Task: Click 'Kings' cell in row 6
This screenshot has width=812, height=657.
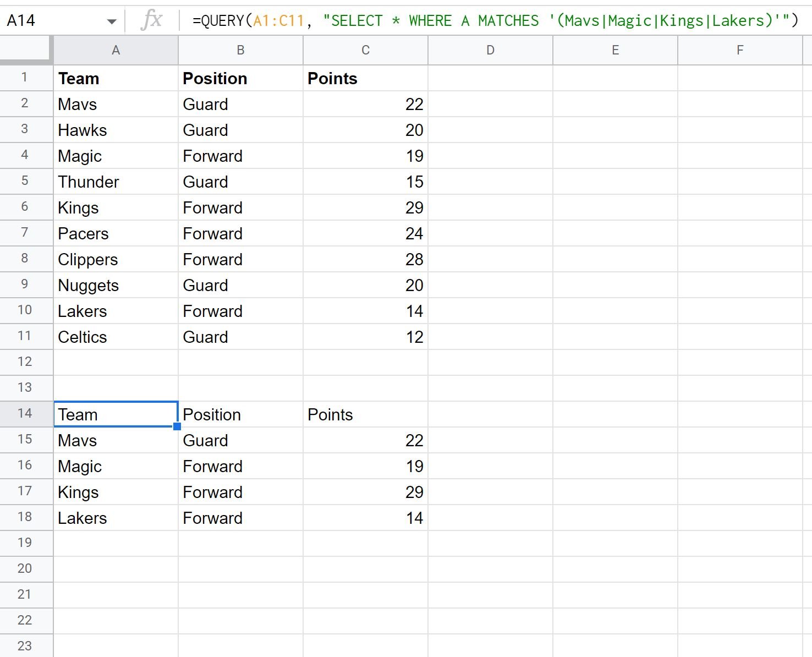Action: pyautogui.click(x=116, y=207)
